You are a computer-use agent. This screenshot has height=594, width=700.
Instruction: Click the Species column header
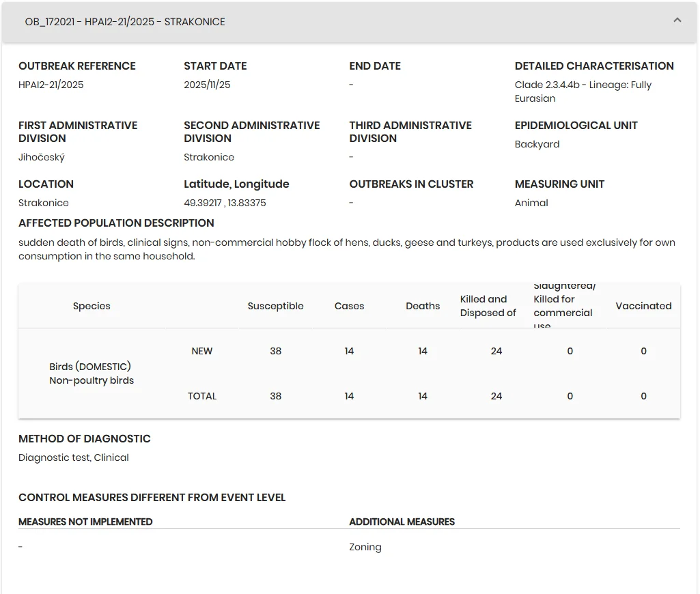92,306
